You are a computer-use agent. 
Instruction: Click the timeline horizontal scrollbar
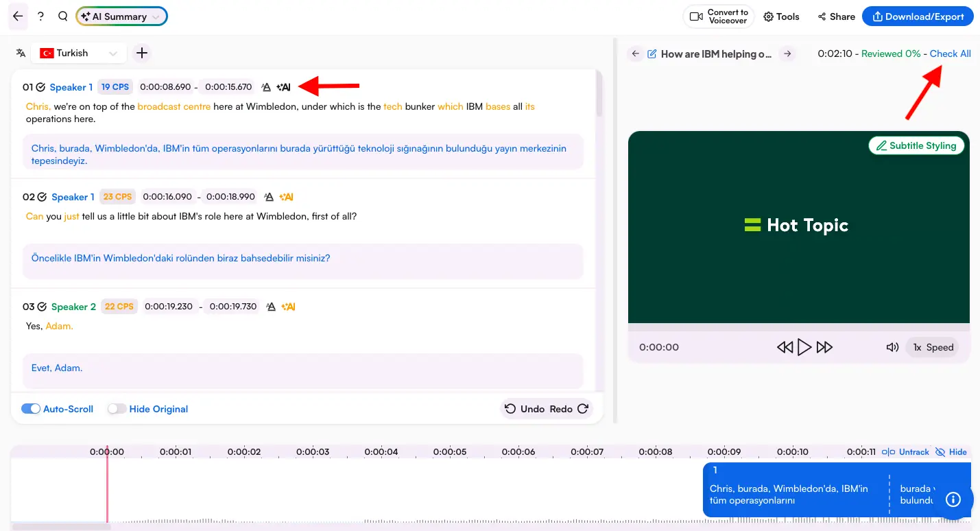point(61,527)
